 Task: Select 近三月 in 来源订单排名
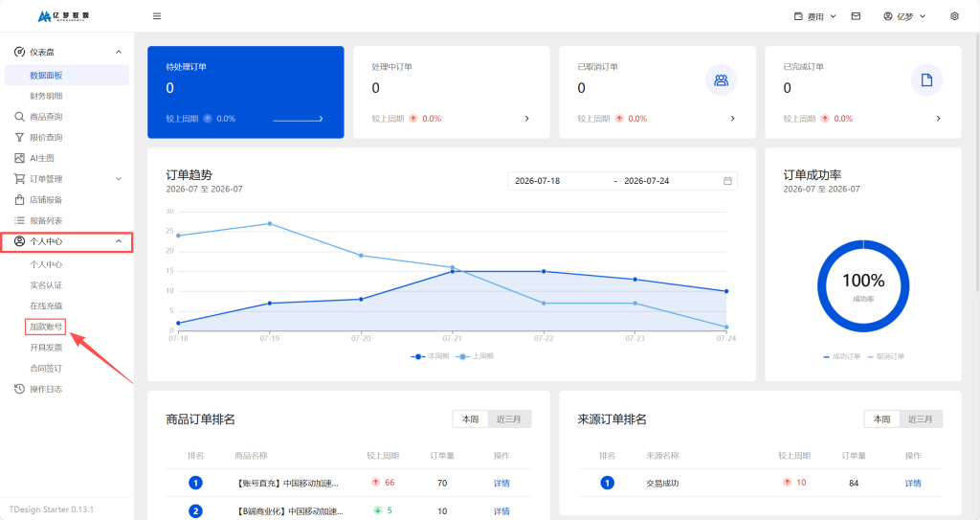(x=920, y=419)
